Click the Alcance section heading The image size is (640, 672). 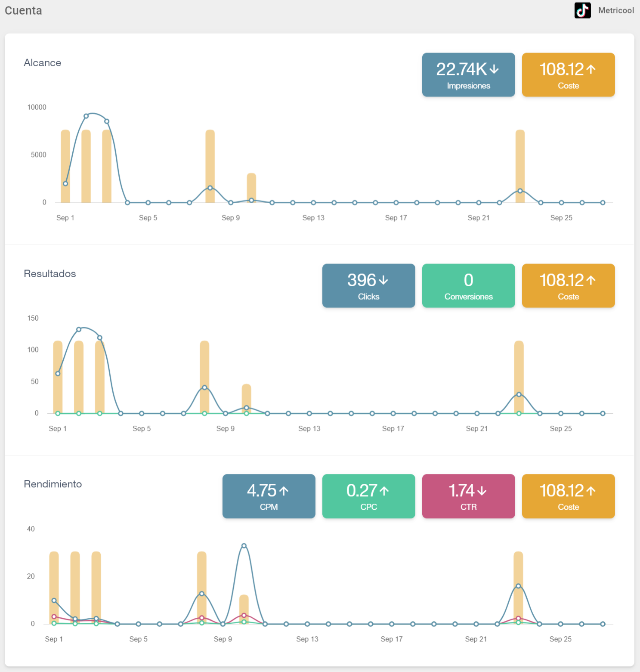[x=42, y=63]
